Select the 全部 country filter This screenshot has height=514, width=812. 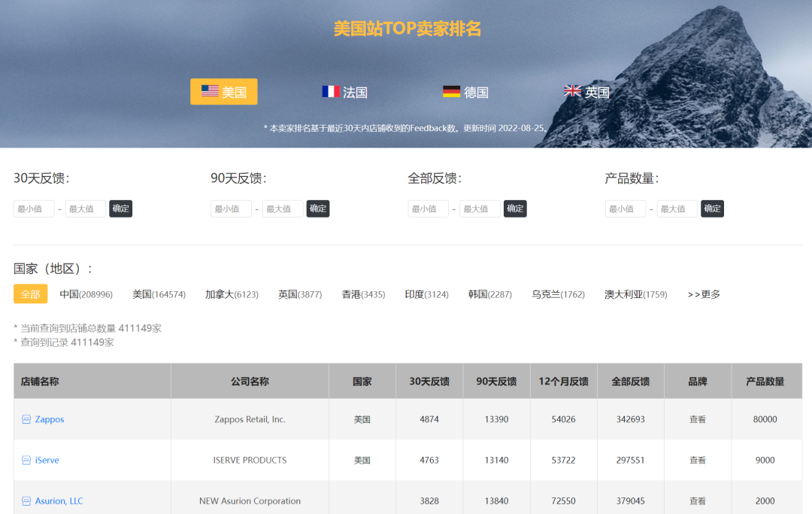coord(30,294)
